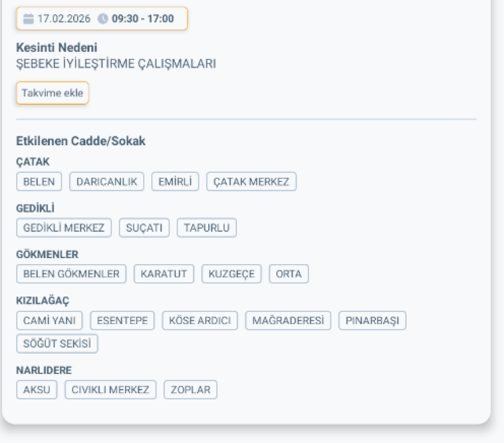
Task: Choose the EMİRLİ tag
Action: tap(175, 182)
